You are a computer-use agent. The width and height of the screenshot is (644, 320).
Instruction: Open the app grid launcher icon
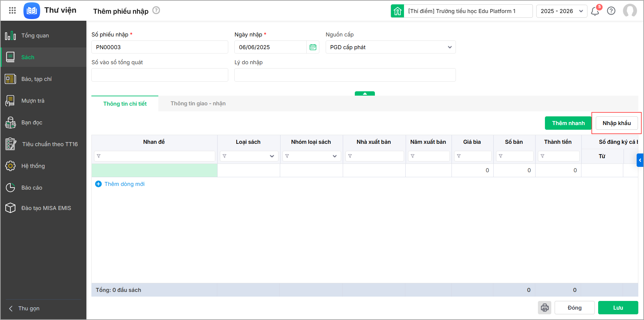coord(12,10)
